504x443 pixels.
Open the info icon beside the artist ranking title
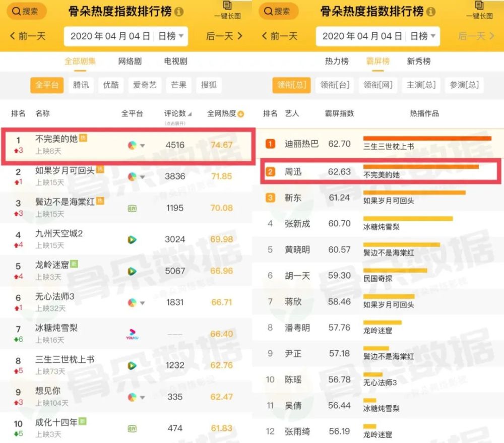click(x=431, y=12)
